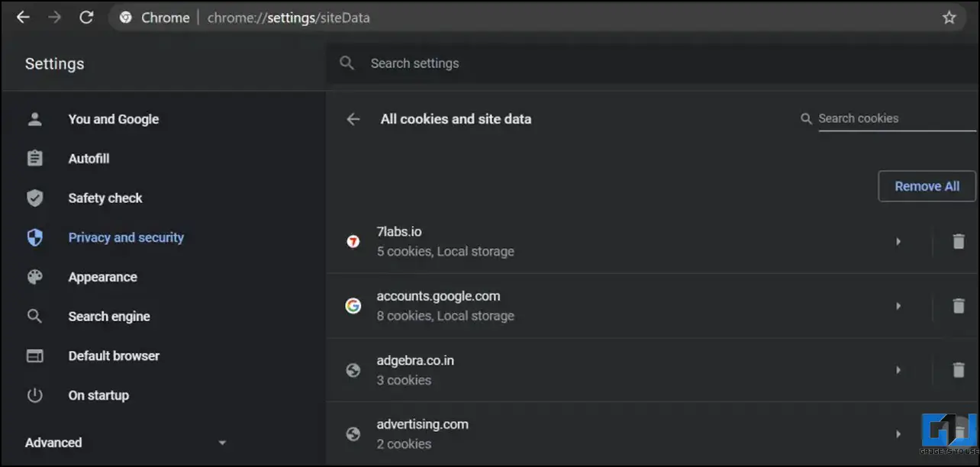Expand the Advanced settings section
Screen dimensions: 980x467
click(x=126, y=443)
